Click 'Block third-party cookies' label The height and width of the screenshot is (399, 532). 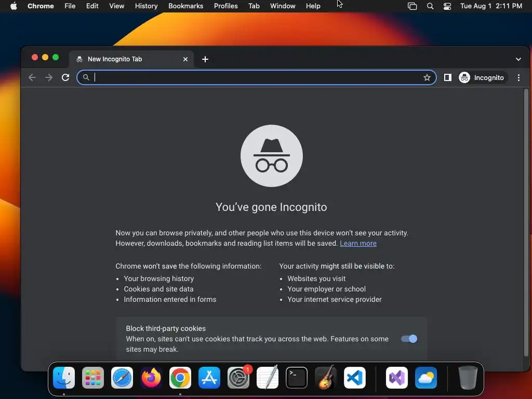[x=166, y=328]
